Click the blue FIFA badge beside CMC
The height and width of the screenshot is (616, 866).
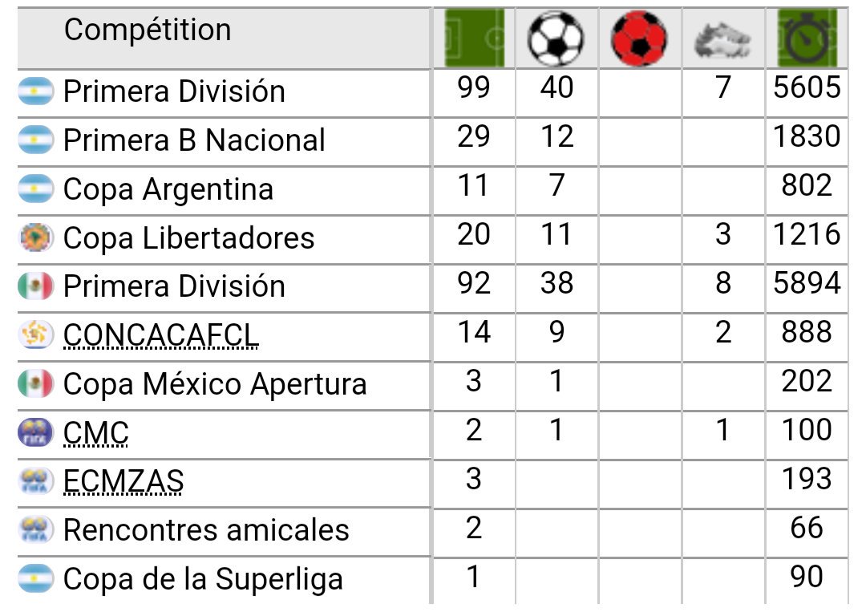(x=36, y=432)
